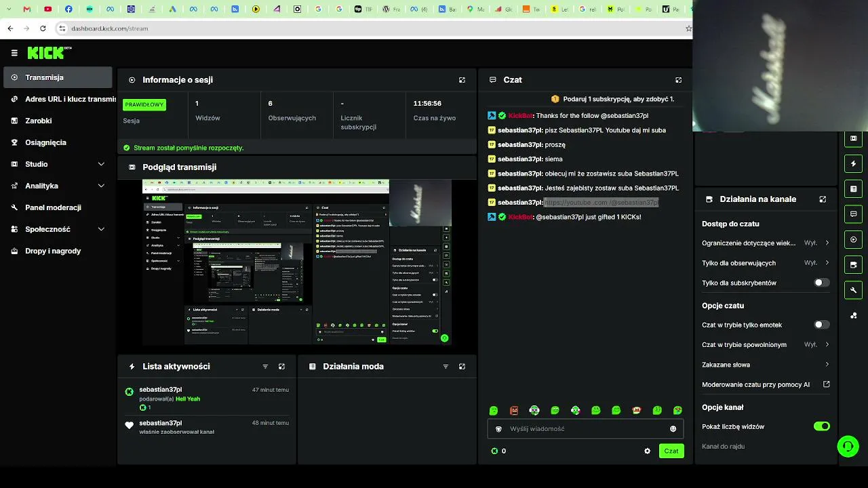Open Ograniczenie dotyczące wieku setting
The width and height of the screenshot is (868, 488).
pos(766,243)
